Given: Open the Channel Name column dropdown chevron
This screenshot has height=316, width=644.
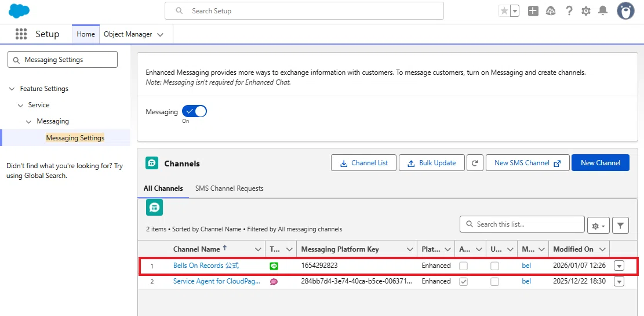Looking at the screenshot, I should point(258,249).
